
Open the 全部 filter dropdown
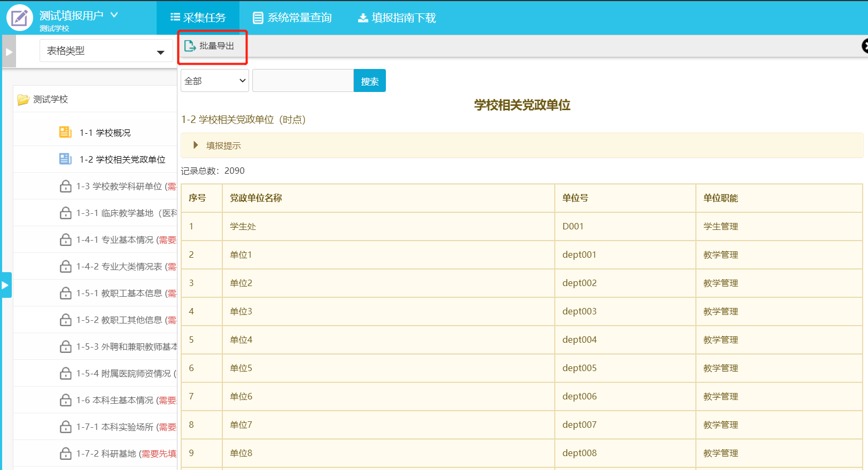pos(215,81)
